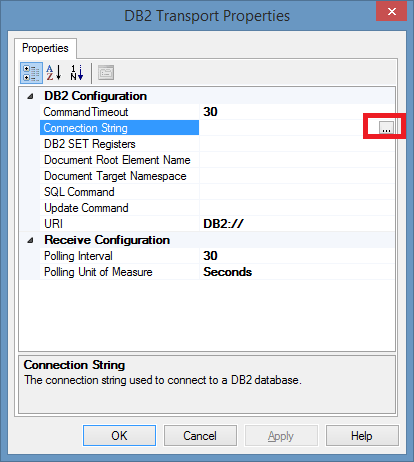Image resolution: width=414 pixels, height=462 pixels.
Task: Click the Connection String value field
Action: (289, 128)
